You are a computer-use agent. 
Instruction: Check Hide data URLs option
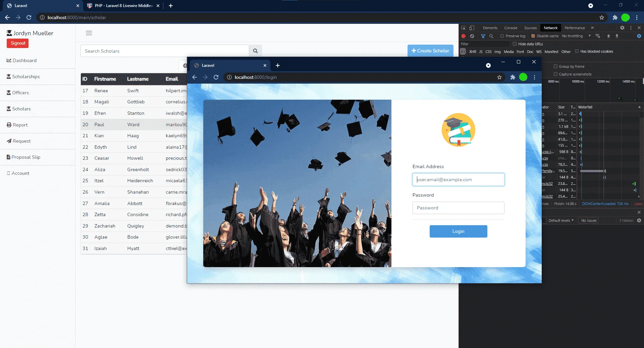point(515,44)
